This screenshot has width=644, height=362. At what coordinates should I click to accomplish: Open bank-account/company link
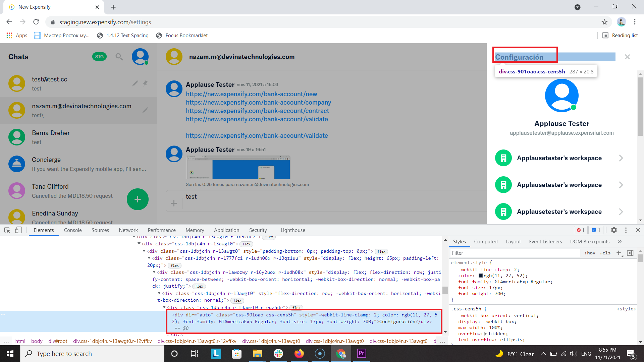click(258, 102)
